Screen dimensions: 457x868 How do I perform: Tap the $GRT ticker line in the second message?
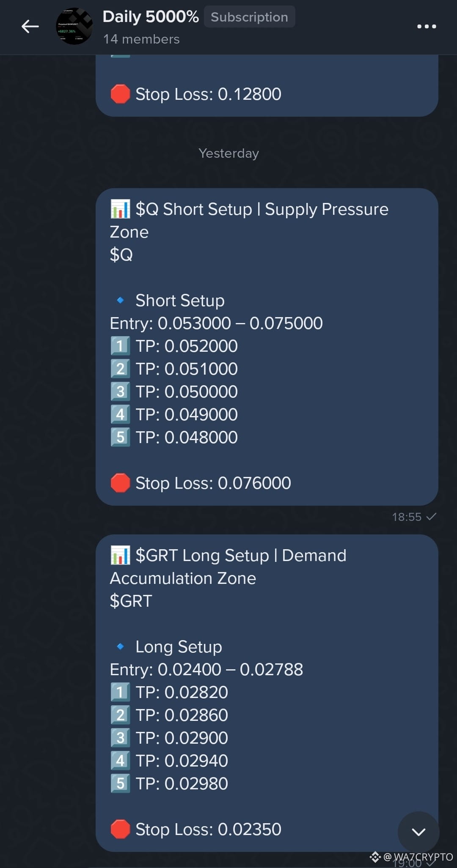[131, 601]
